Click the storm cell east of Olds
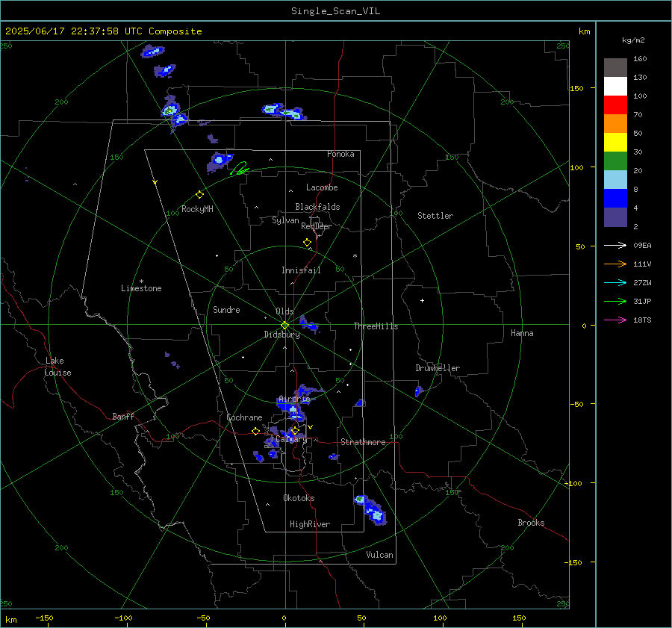 [309, 325]
